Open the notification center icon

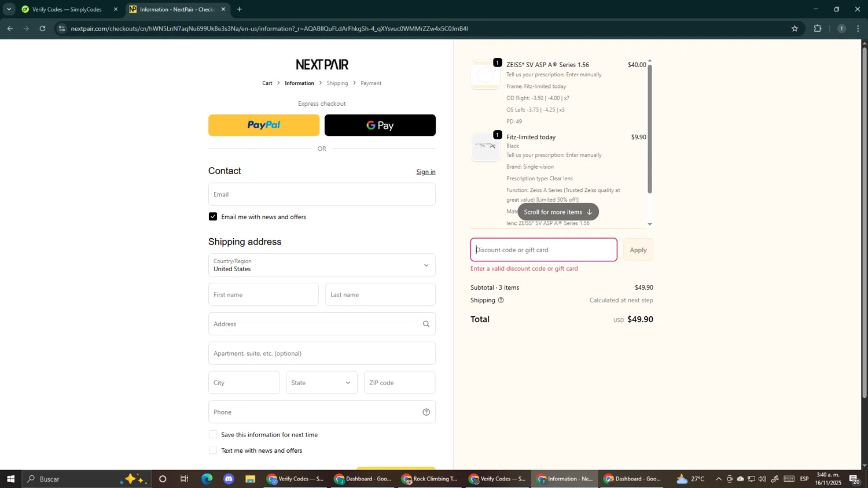pos(855,479)
